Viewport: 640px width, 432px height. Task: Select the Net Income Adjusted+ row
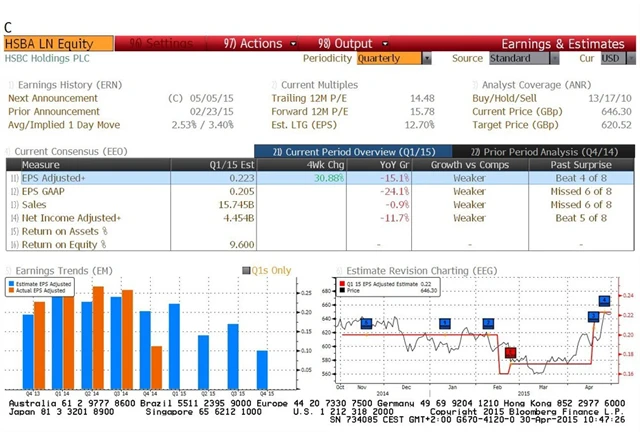click(x=70, y=217)
